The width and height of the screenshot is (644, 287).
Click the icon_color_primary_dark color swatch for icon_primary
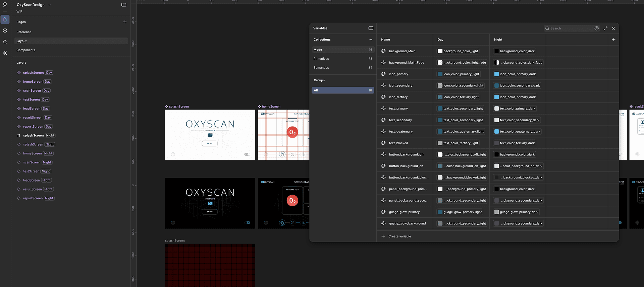pos(496,74)
